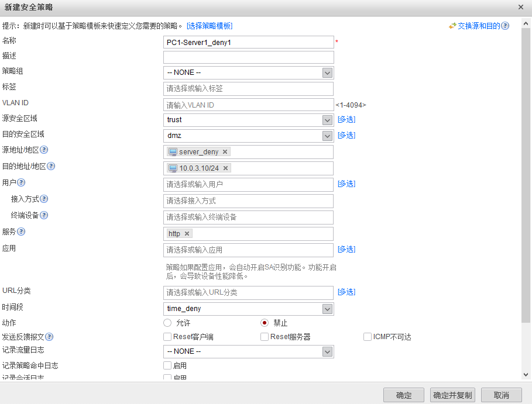
Task: Click help icon next to 终端设备
Action: 44,216
